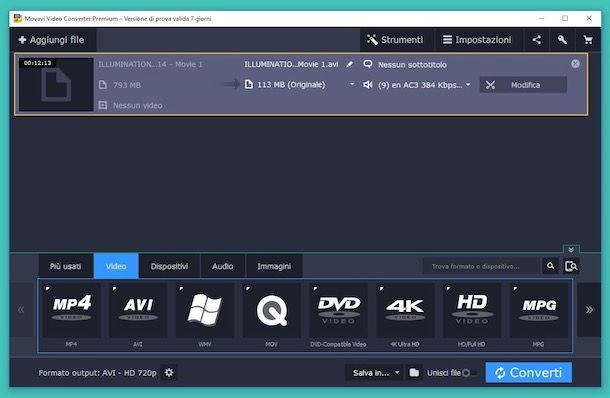This screenshot has width=610, height=398.
Task: Click the source file name ILLUMINATION...14 - Movie 1
Action: (x=150, y=64)
